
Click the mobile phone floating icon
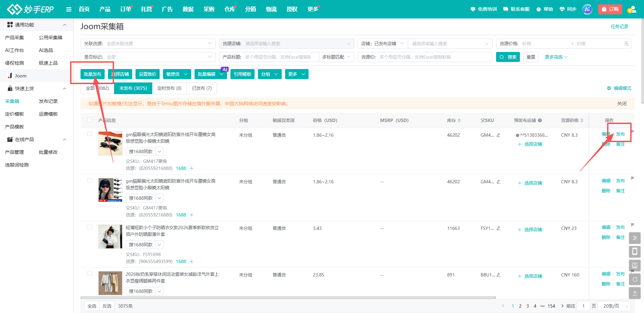tap(635, 252)
